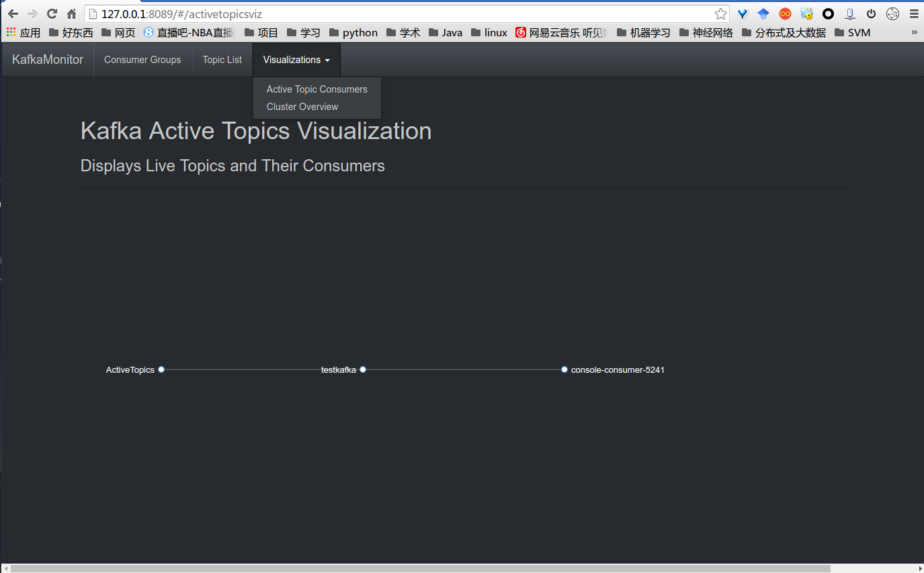Click the power button extension icon
Viewport: 924px width, 573px height.
coord(871,13)
